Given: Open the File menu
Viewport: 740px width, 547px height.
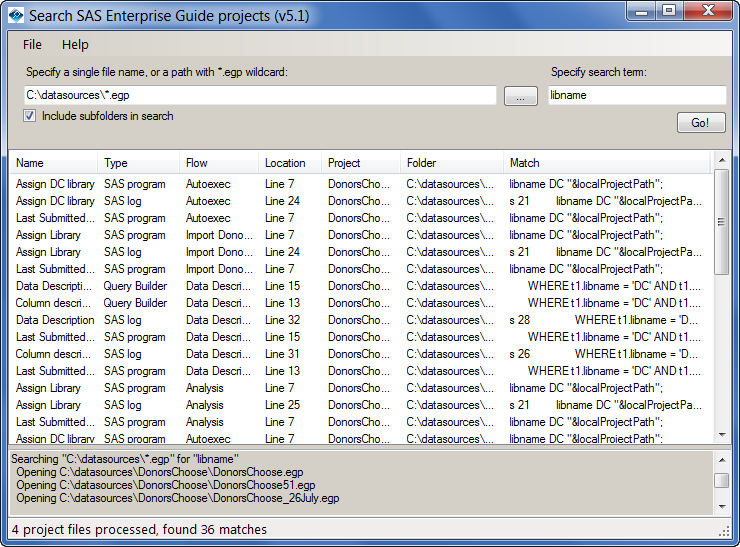Looking at the screenshot, I should click(32, 45).
